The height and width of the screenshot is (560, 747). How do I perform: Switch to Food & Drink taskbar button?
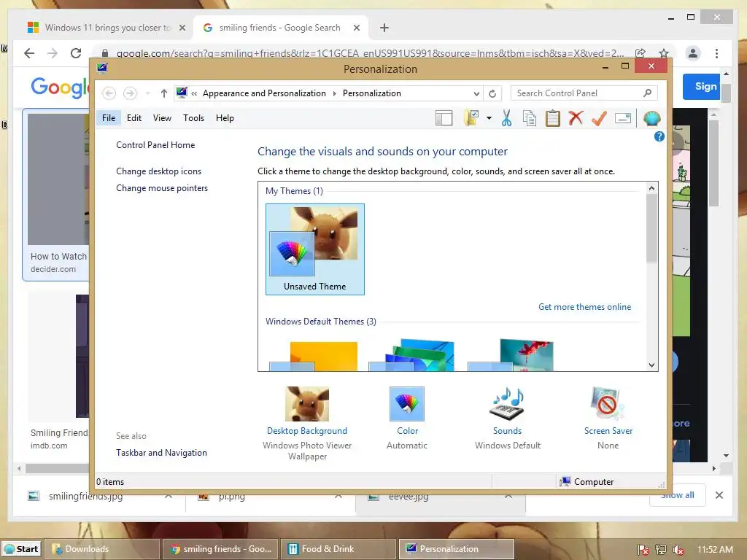pyautogui.click(x=338, y=549)
